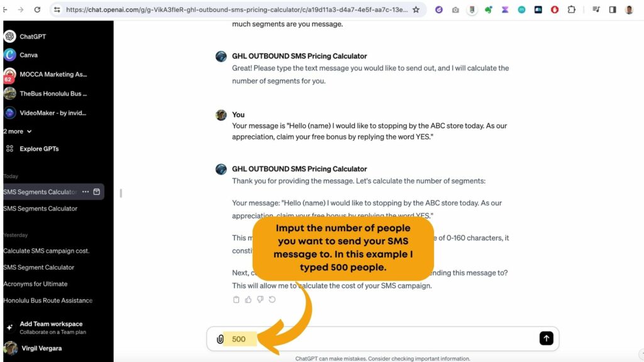Toggle the browser side panel icon
The height and width of the screenshot is (362, 644).
pos(613,9)
